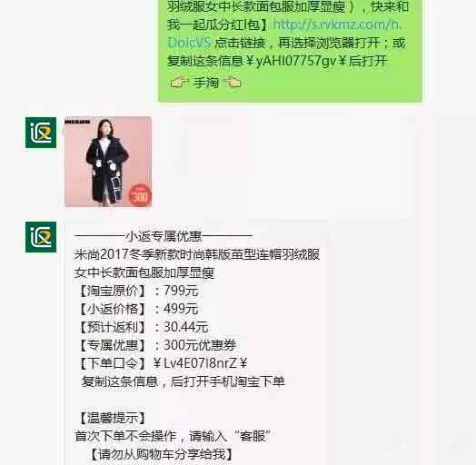Tap the 返 avatar beside the coat image

(41, 133)
